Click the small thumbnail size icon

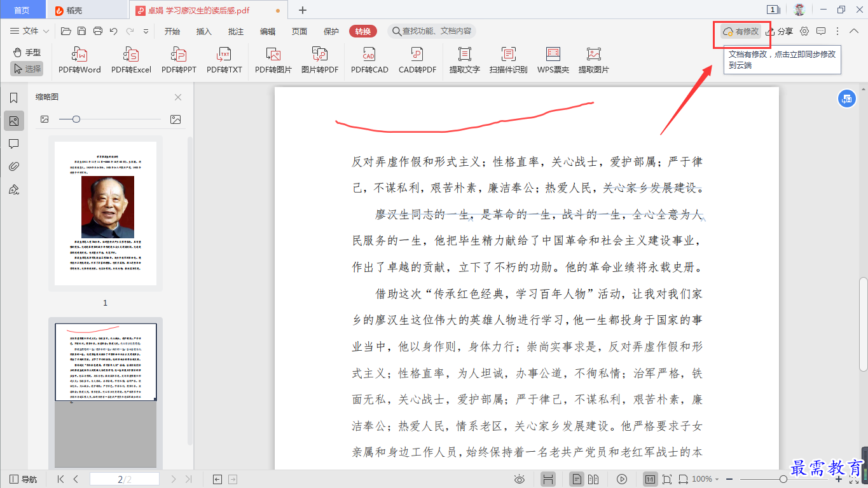click(x=45, y=119)
